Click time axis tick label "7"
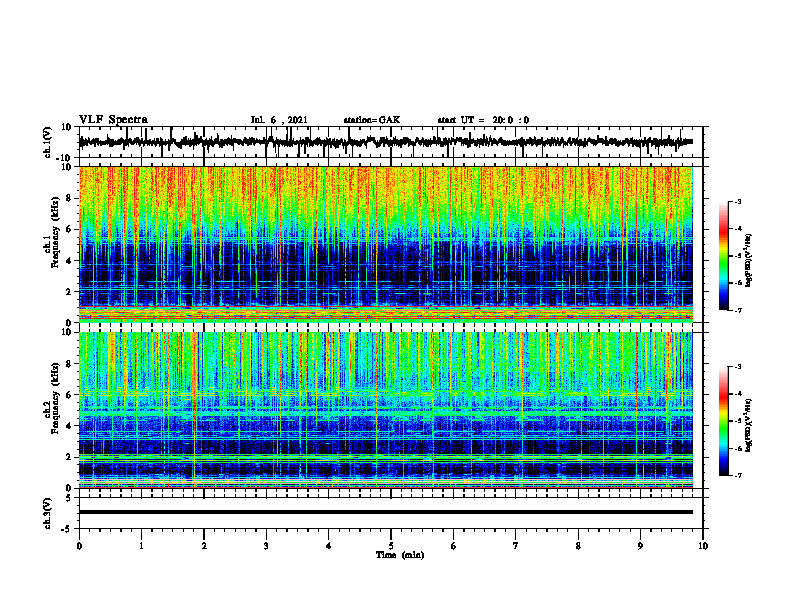The width and height of the screenshot is (792, 612). pos(516,546)
